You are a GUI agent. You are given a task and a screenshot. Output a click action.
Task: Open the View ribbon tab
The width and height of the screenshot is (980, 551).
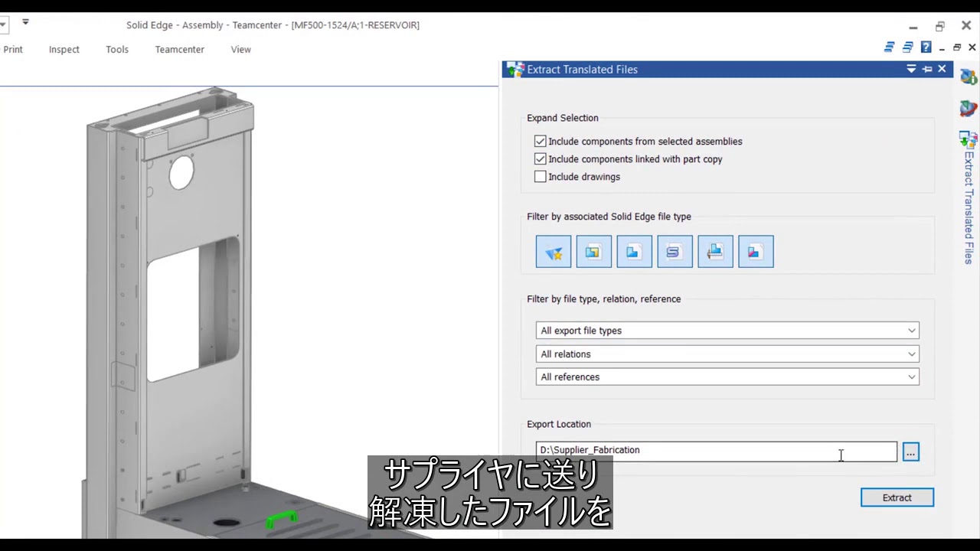(x=241, y=50)
